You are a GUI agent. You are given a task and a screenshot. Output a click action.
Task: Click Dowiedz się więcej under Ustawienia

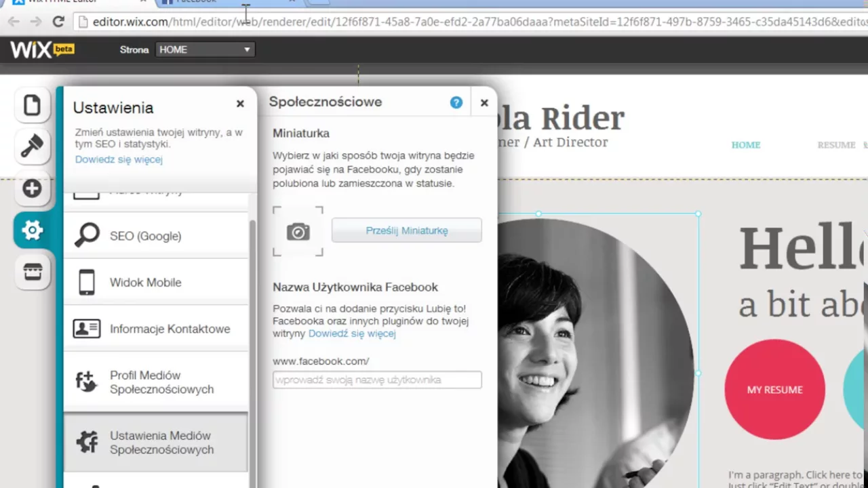(x=119, y=159)
